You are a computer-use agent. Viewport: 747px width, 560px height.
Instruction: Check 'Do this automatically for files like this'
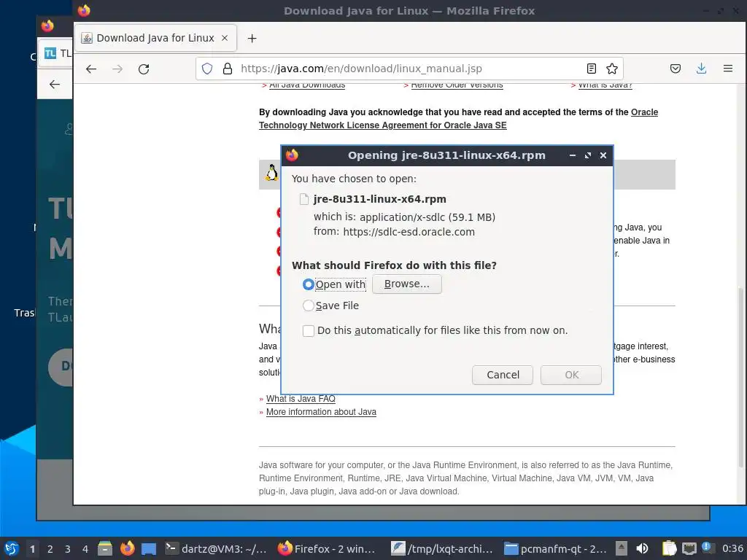pos(309,330)
